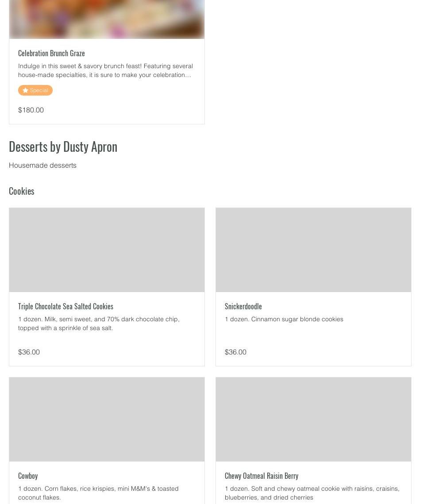This screenshot has width=427, height=504.
Task: Open the Chewy Oatmeal Raisin Berry image
Action: [x=313, y=419]
